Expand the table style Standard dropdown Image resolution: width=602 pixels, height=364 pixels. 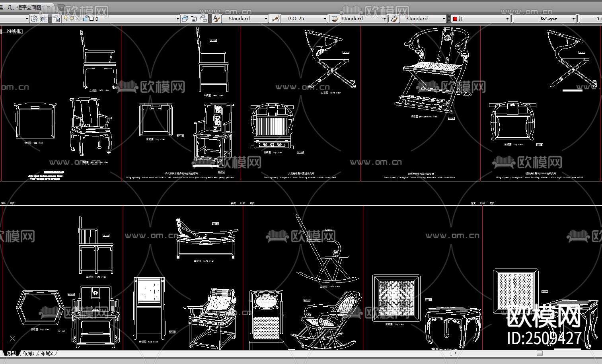384,19
